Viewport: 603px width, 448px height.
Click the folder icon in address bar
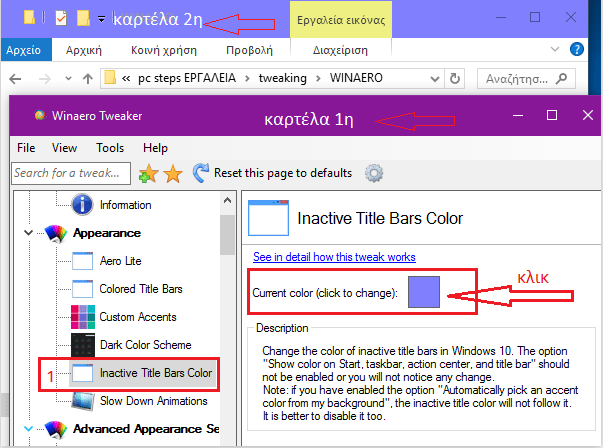[x=110, y=77]
